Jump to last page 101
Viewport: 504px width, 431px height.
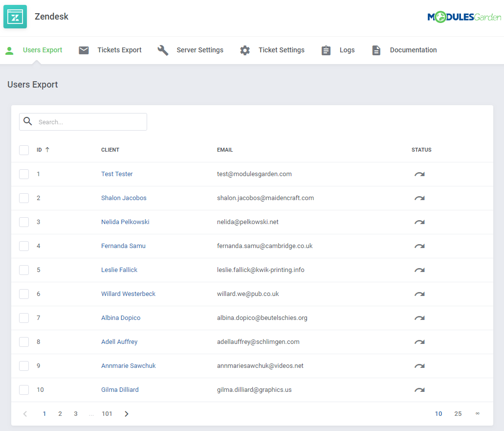click(107, 413)
